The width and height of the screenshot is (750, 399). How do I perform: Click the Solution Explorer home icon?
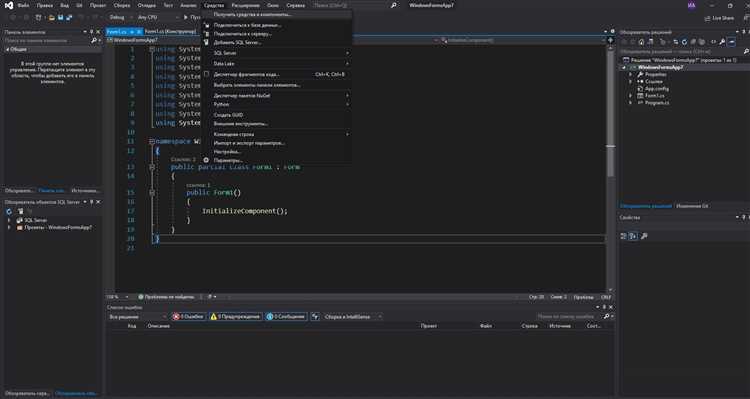click(x=641, y=42)
